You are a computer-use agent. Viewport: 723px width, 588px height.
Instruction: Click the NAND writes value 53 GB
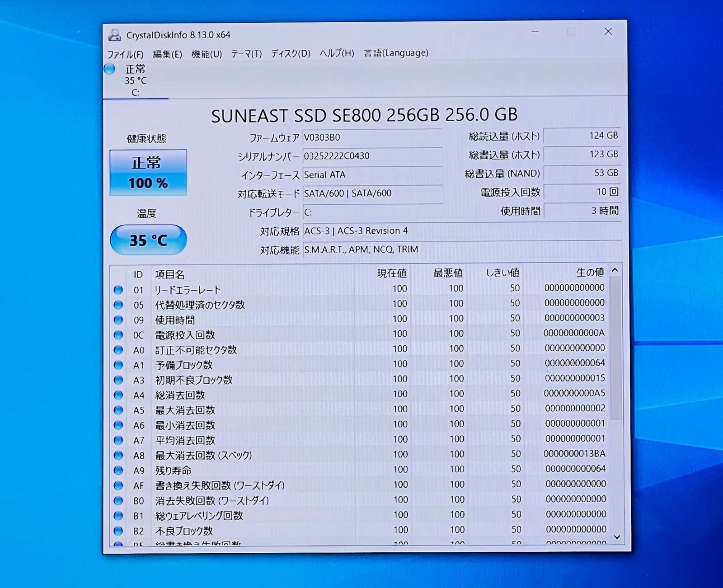pos(582,173)
